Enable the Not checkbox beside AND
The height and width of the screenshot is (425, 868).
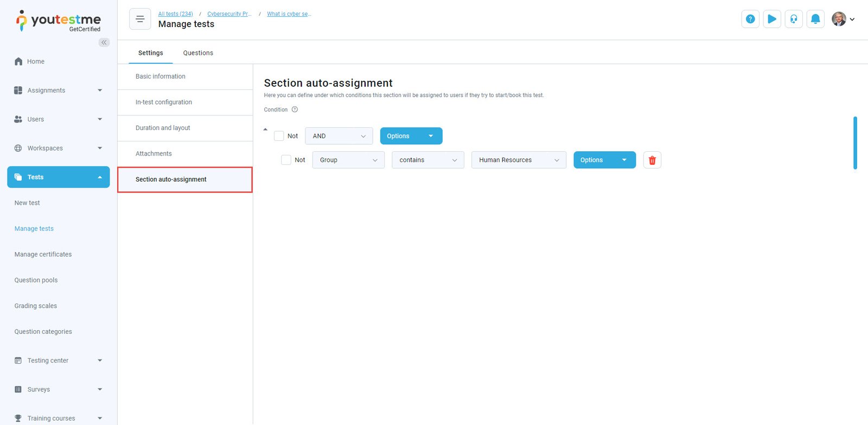[279, 136]
